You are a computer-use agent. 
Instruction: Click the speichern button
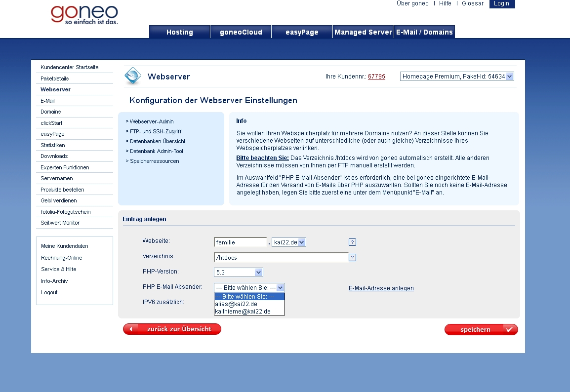click(x=481, y=329)
